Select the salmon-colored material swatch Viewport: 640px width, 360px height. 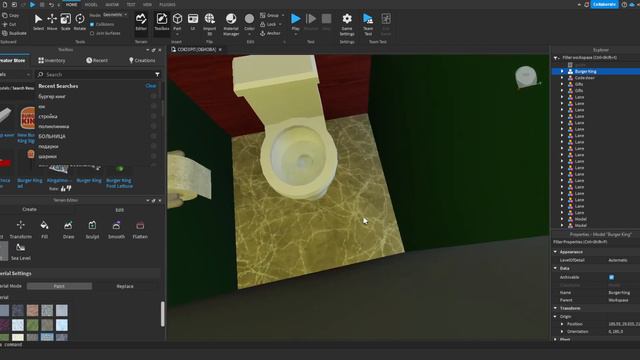tap(33, 310)
